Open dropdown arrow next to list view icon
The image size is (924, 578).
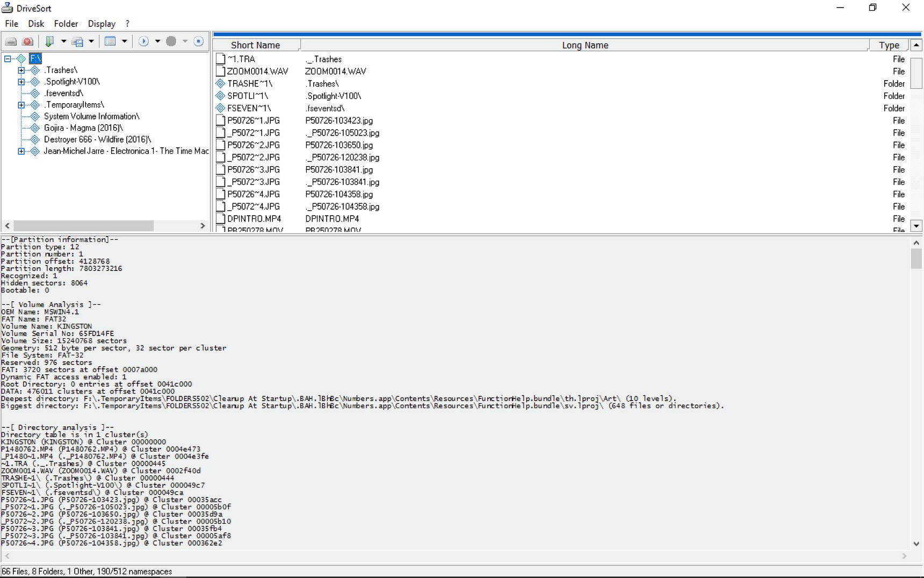pyautogui.click(x=124, y=41)
